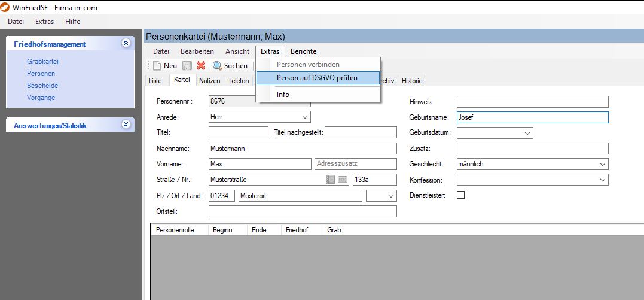Open the Land dropdown next to Musterort
The image size is (644, 300).
point(391,196)
